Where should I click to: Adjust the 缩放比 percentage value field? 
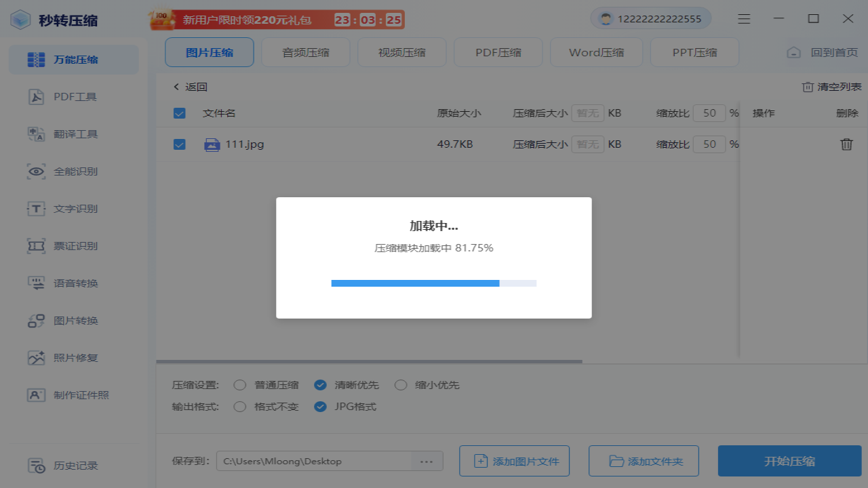click(x=709, y=144)
